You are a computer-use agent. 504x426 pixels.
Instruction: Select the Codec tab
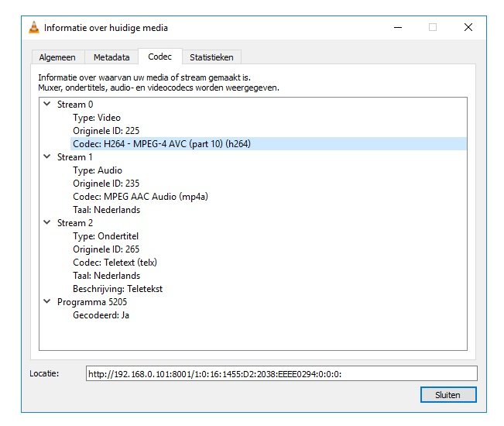point(159,57)
